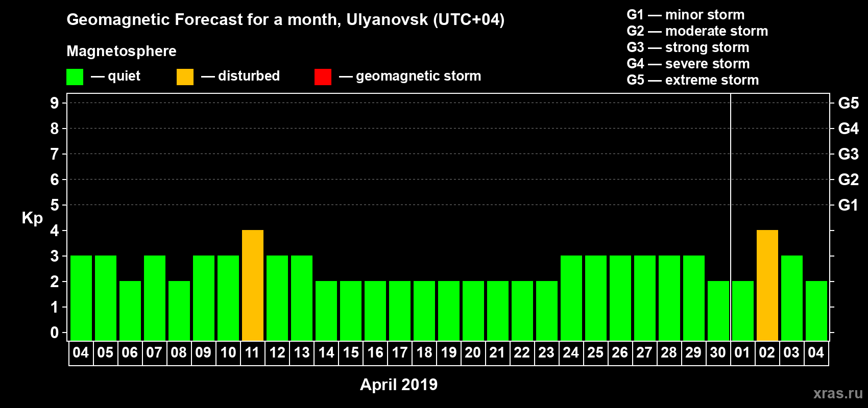Click the date label 14
The height and width of the screenshot is (408, 868).
(326, 352)
